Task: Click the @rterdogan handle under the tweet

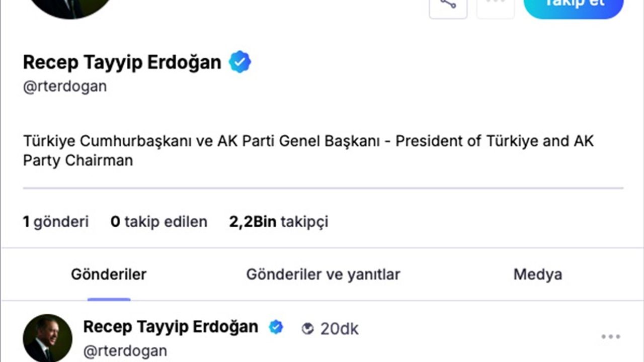Action: click(x=125, y=350)
